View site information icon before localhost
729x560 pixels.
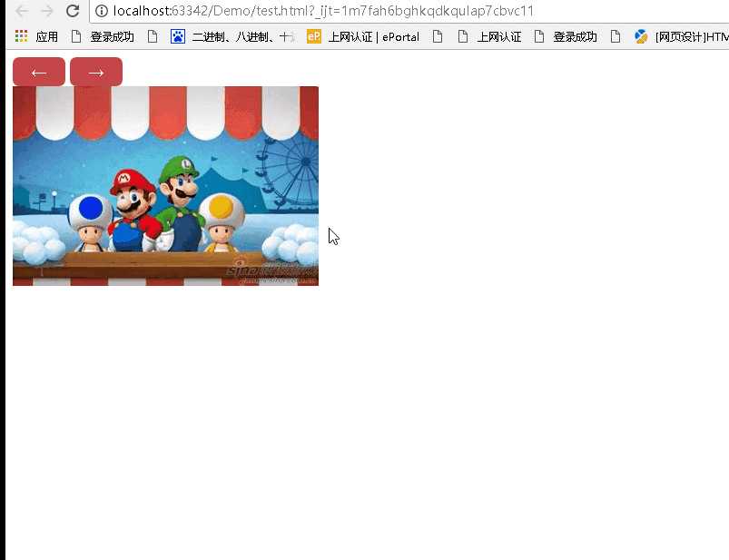[102, 11]
